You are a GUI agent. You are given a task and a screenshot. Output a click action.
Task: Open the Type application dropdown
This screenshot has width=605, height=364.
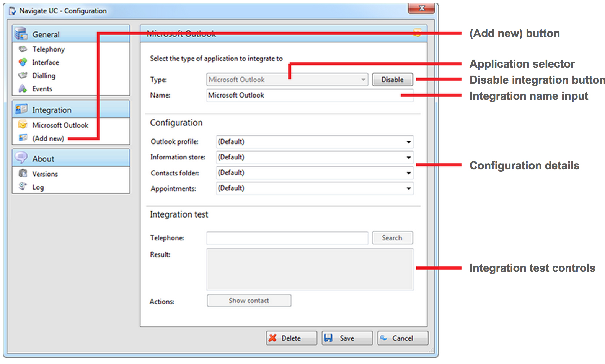(287, 80)
